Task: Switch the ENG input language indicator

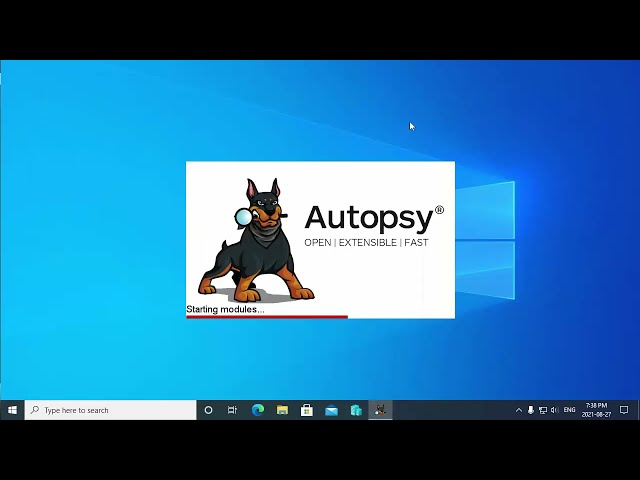Action: (x=569, y=410)
